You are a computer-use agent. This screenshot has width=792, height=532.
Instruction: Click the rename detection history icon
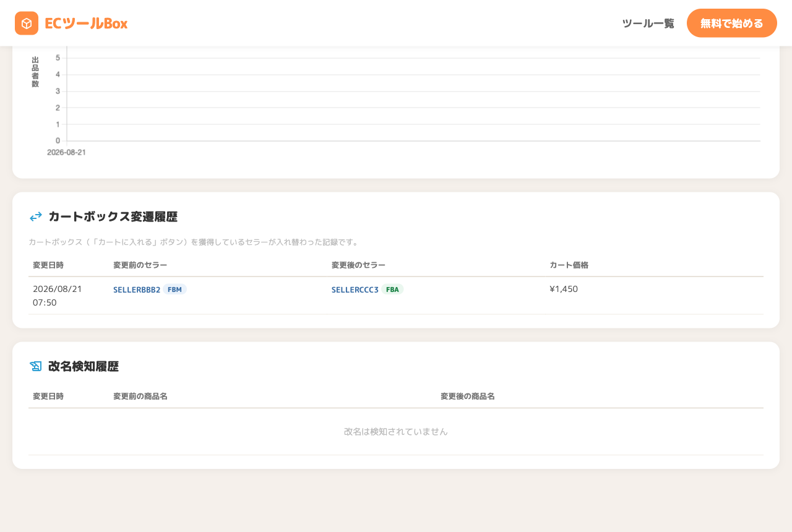[36, 366]
